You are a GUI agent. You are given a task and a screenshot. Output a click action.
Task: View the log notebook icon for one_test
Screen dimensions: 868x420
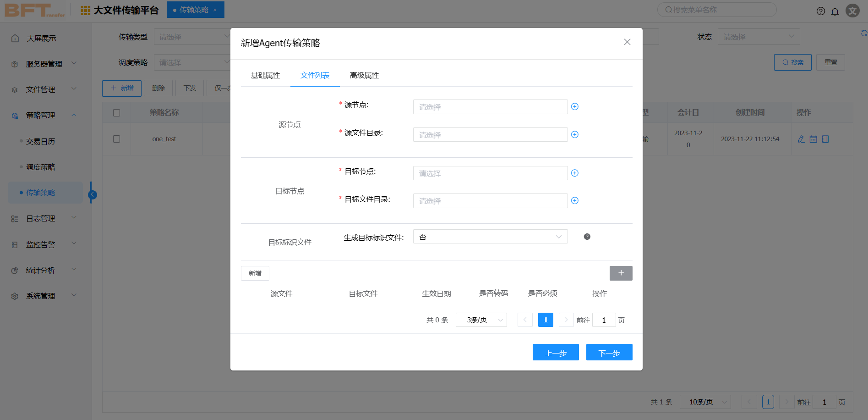point(825,139)
